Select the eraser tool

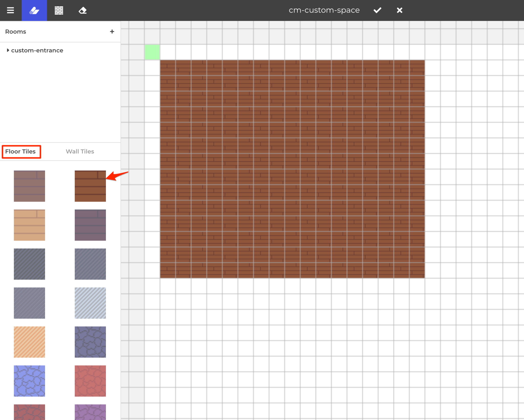click(82, 10)
